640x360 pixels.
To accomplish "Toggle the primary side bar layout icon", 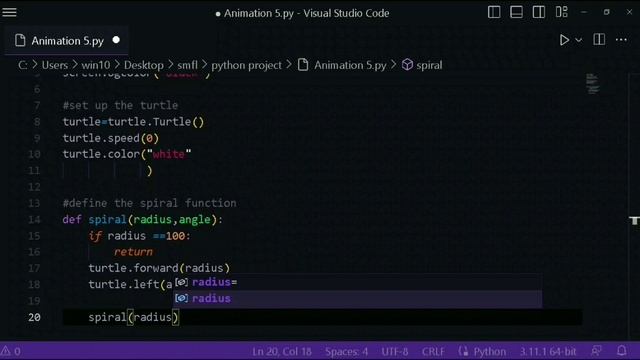I will tap(494, 12).
